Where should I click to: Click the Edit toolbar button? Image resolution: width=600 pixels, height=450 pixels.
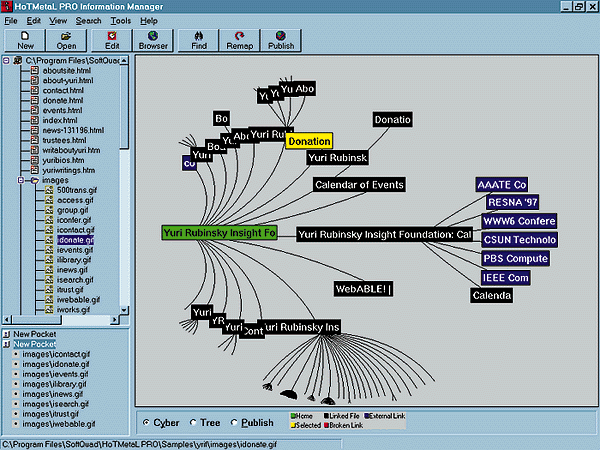tap(112, 40)
